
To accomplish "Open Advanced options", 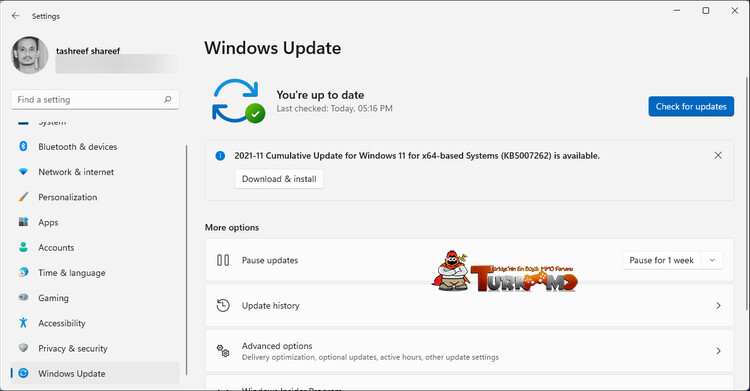I will coord(469,351).
